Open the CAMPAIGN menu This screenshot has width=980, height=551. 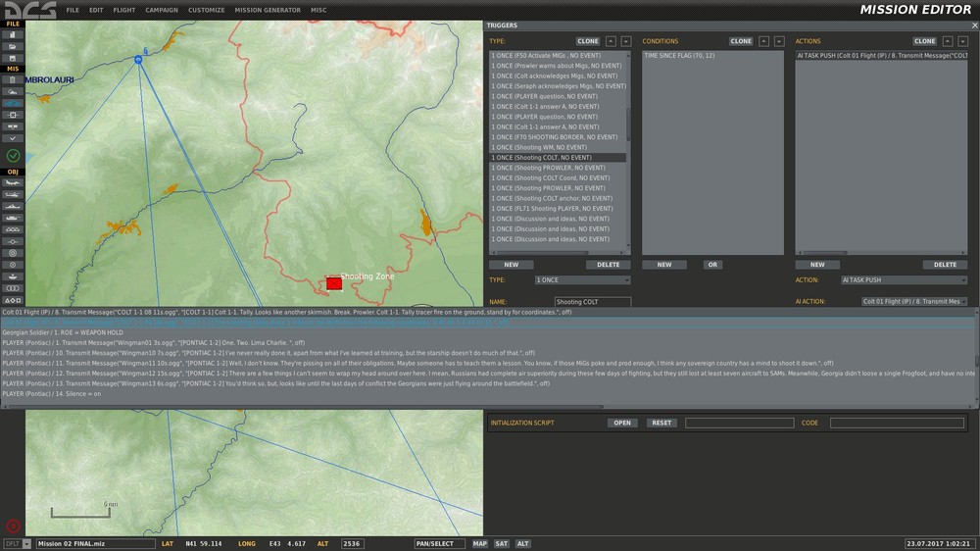coord(162,10)
